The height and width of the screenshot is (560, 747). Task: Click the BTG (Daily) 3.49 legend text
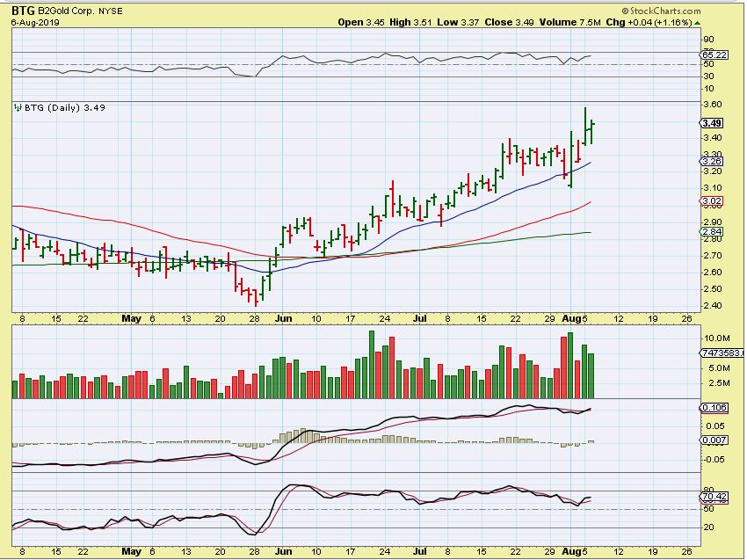(x=65, y=108)
